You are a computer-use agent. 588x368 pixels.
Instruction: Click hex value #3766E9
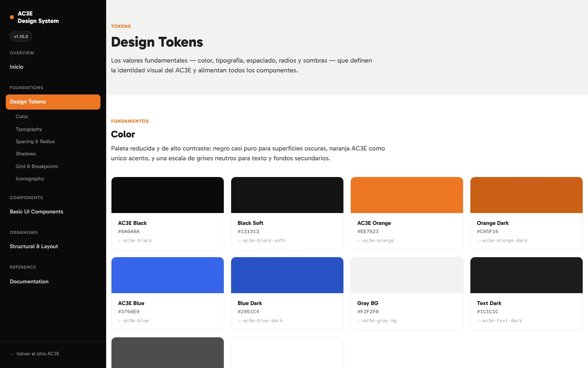[129, 312]
